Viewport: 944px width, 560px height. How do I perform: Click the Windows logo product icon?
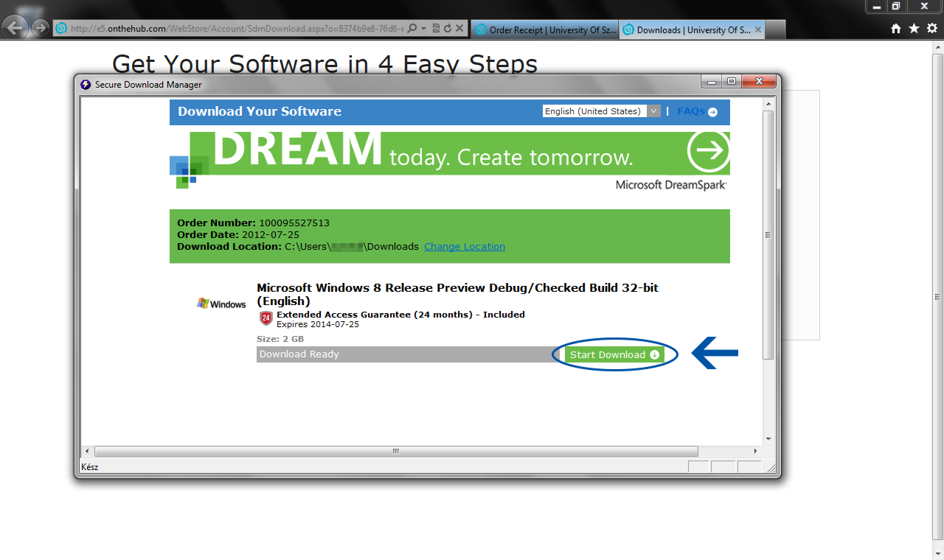point(221,304)
